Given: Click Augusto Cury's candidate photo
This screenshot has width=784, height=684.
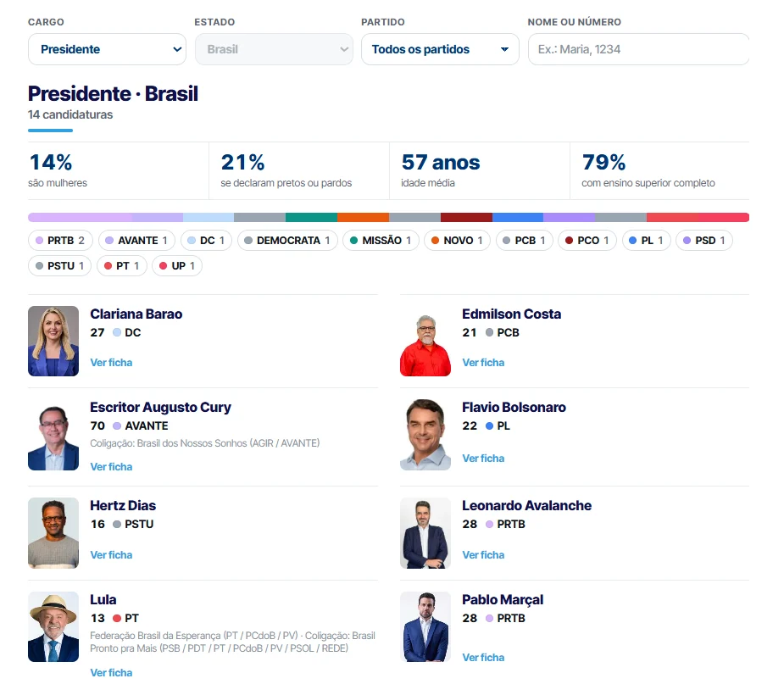Looking at the screenshot, I should [x=53, y=435].
